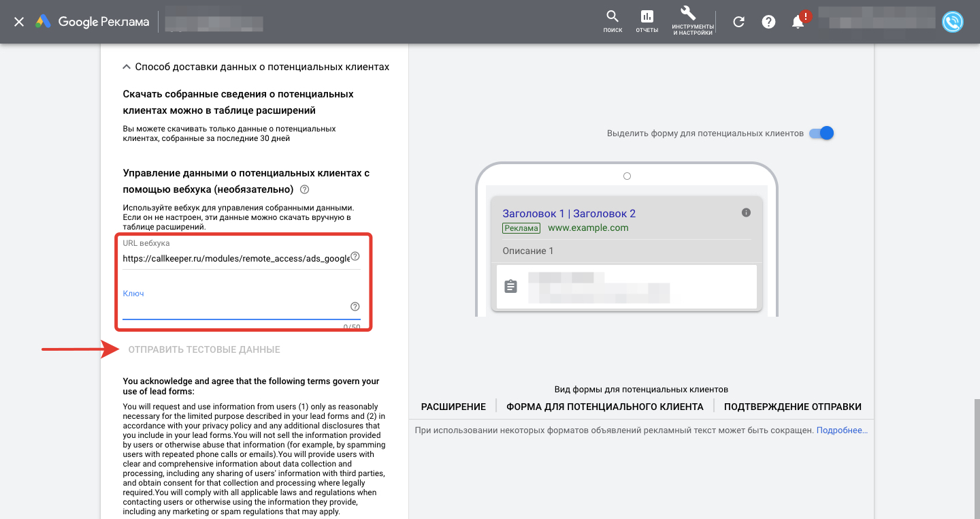Click help icon in the Ключ field

tap(355, 306)
